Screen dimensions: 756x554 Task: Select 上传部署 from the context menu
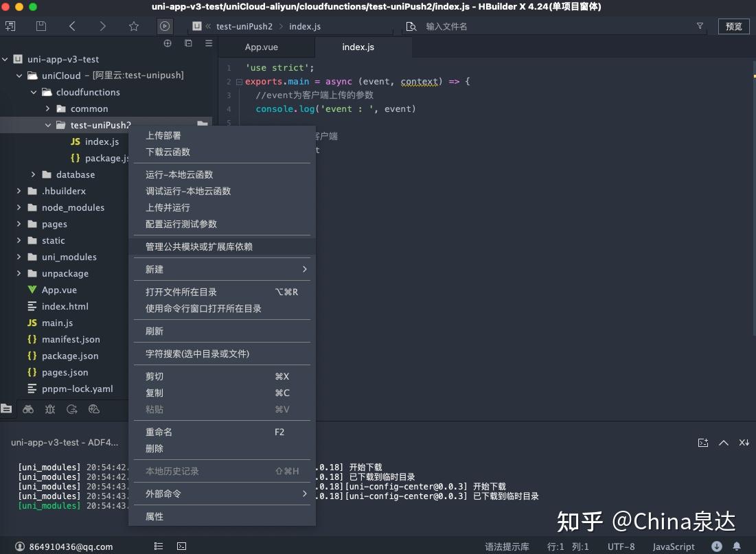[x=163, y=135]
